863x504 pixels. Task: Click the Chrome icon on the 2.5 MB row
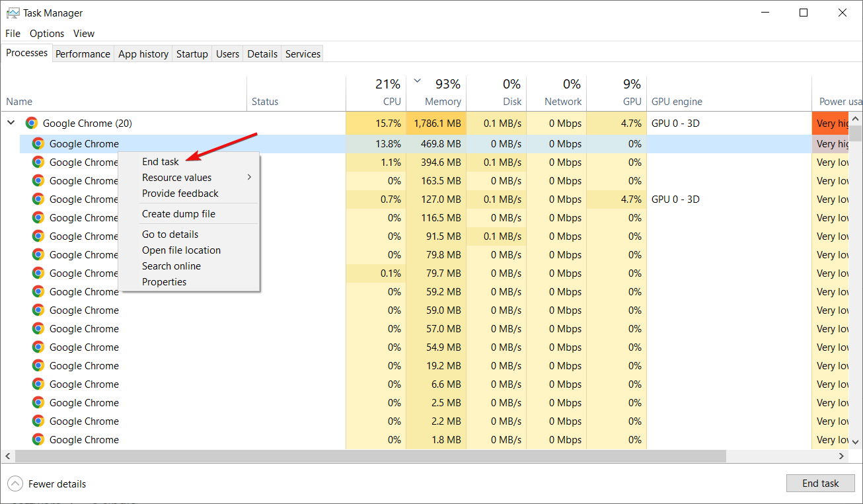pyautogui.click(x=38, y=402)
